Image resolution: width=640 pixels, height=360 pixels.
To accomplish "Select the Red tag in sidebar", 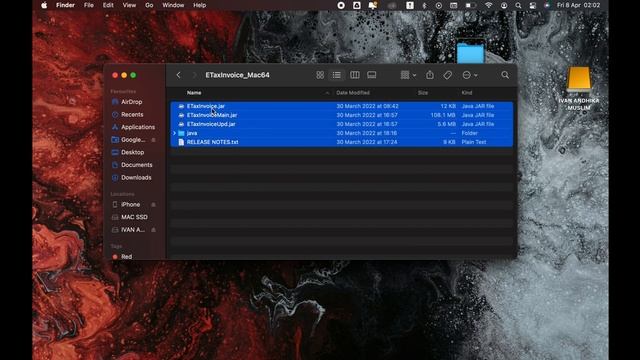I will pos(126,257).
